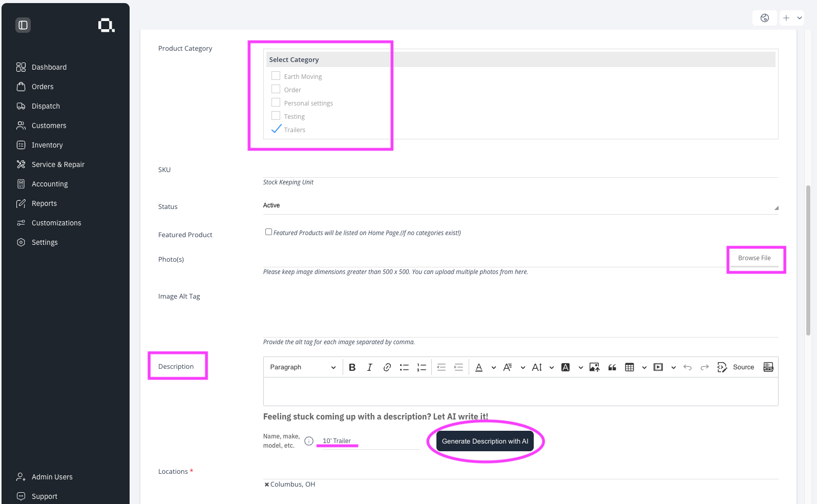Toggle the sidebar collapse icon
Screen dimensions: 817x504
[x=23, y=25]
